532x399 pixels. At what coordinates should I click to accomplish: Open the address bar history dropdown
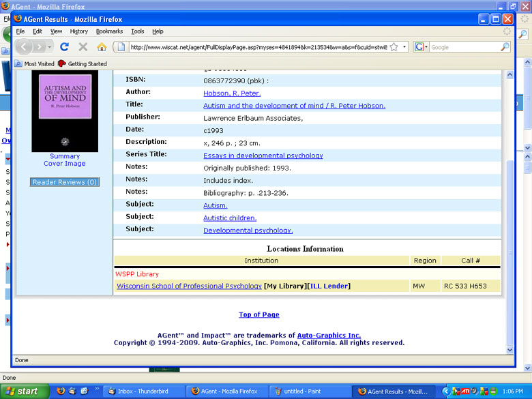click(404, 47)
